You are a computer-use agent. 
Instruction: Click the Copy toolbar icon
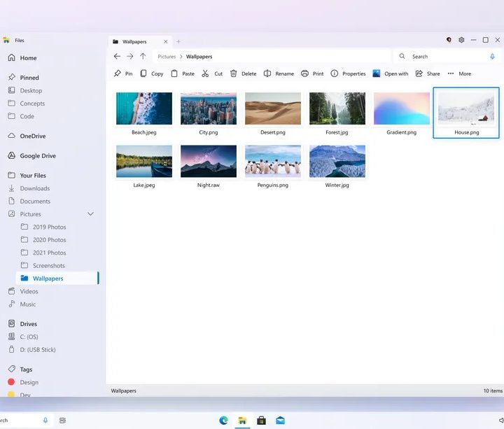(x=143, y=73)
